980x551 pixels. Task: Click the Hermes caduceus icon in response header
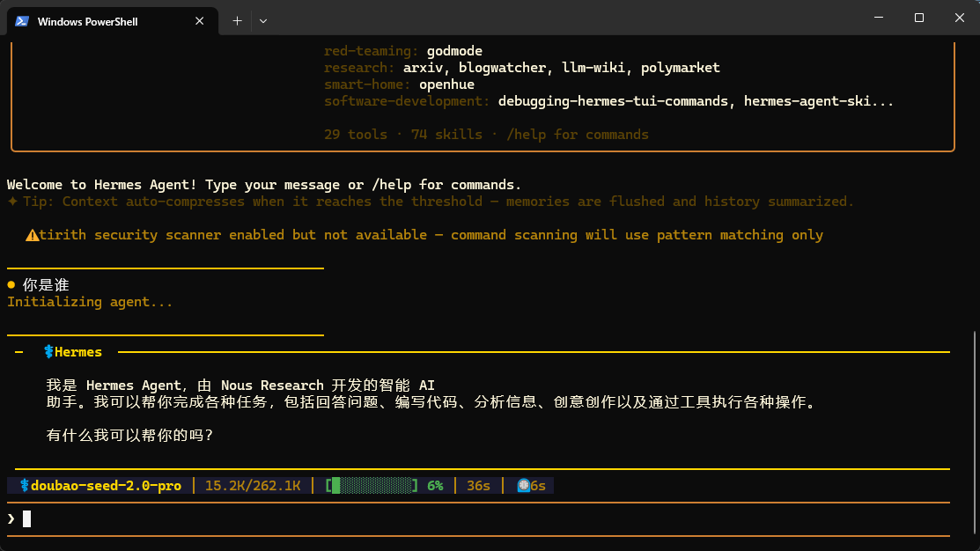click(x=48, y=352)
